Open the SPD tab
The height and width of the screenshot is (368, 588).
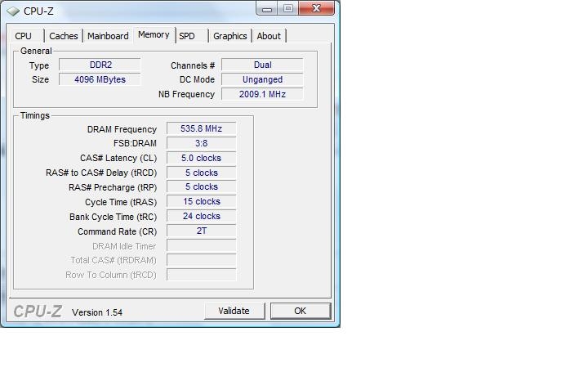[187, 36]
